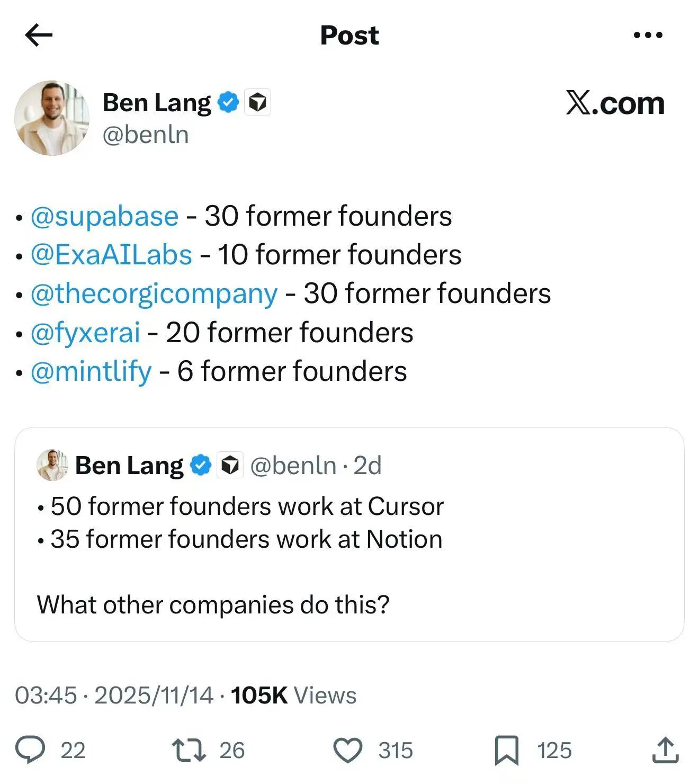The image size is (699, 784).
Task: Click the @benln handle under author name
Action: click(x=146, y=135)
